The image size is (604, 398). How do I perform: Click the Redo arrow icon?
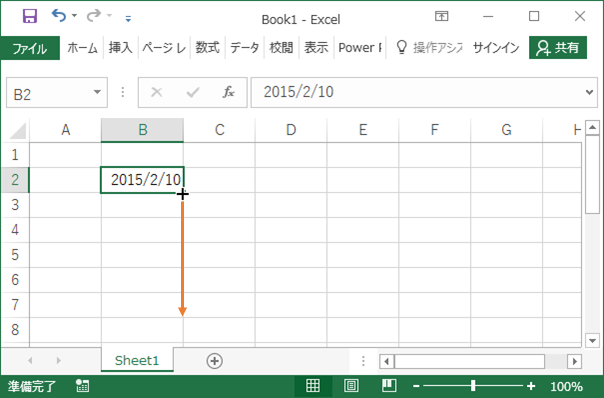click(94, 16)
